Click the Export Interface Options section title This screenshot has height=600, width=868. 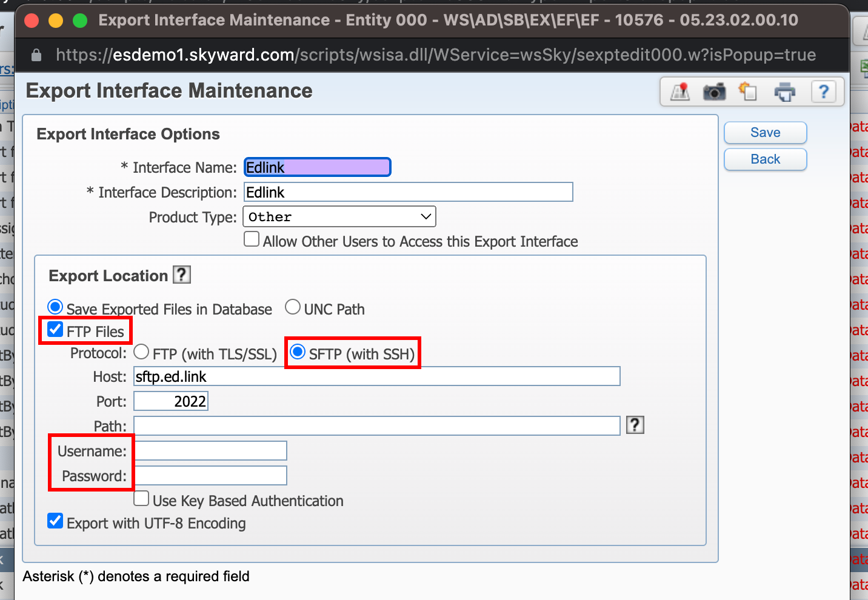128,134
